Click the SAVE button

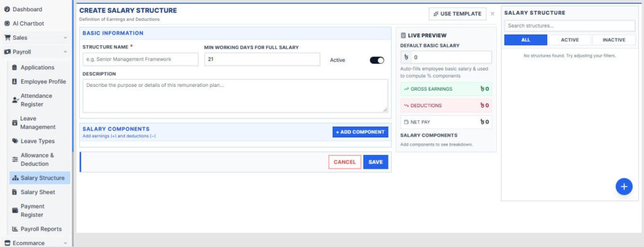click(x=375, y=162)
